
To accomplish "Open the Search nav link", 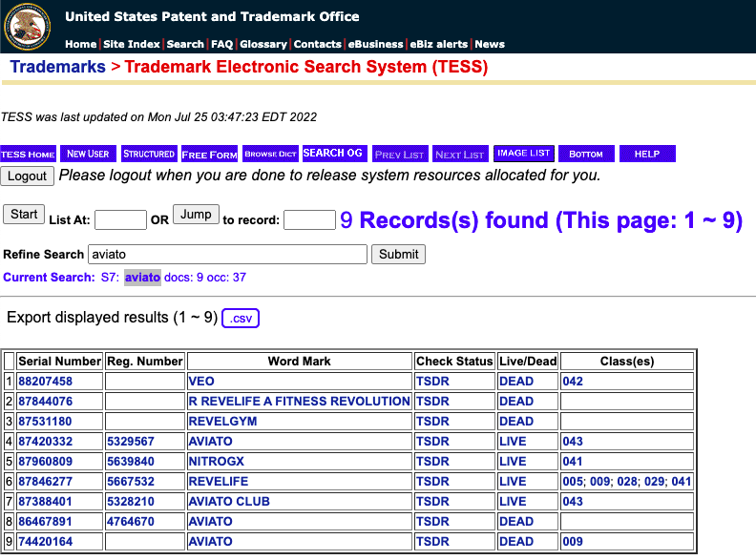I will (x=185, y=44).
